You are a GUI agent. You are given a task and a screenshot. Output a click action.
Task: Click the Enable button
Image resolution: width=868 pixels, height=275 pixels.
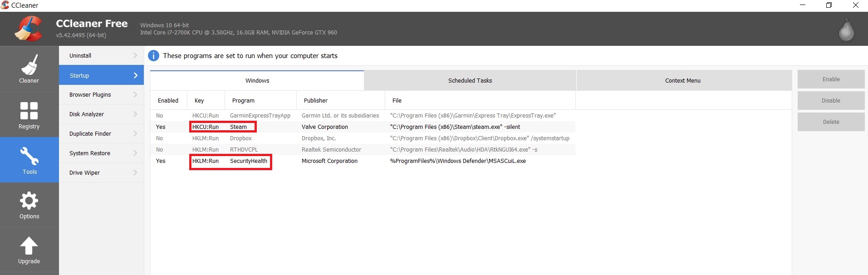831,79
